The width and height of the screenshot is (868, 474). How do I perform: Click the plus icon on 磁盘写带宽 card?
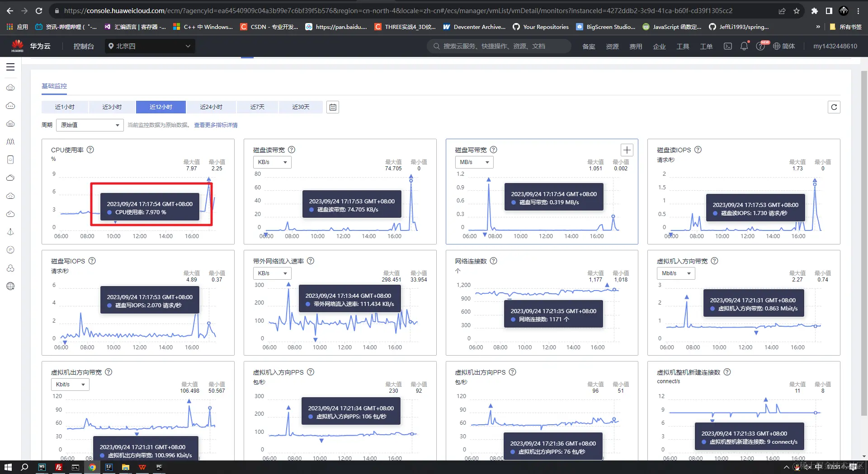627,150
